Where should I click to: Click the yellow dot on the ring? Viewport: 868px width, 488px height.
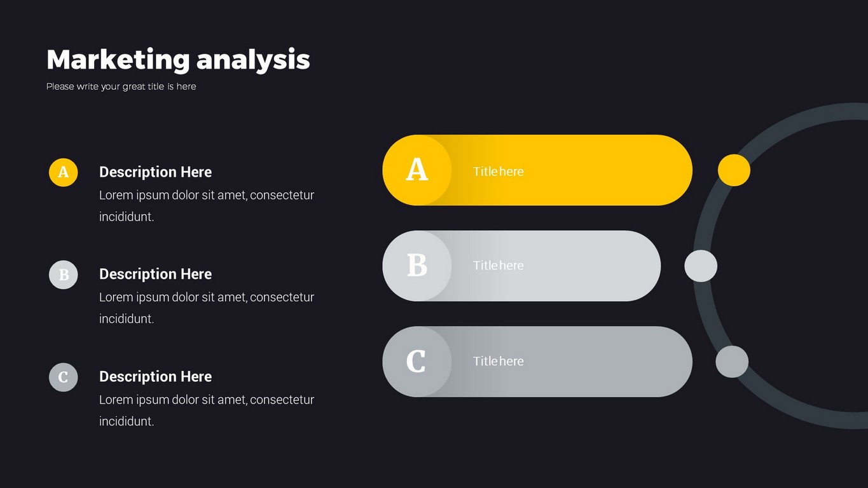pyautogui.click(x=734, y=170)
